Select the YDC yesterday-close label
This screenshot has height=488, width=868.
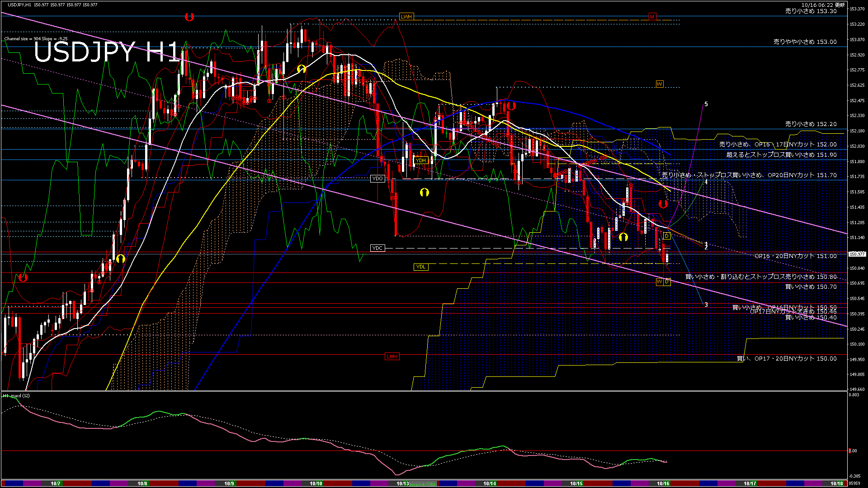pos(377,248)
